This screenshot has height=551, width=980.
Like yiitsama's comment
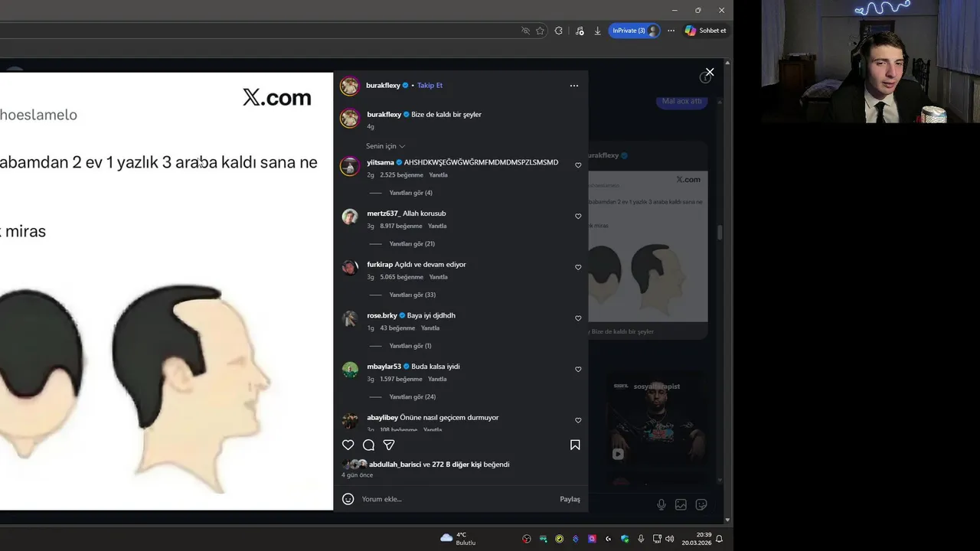(x=578, y=165)
